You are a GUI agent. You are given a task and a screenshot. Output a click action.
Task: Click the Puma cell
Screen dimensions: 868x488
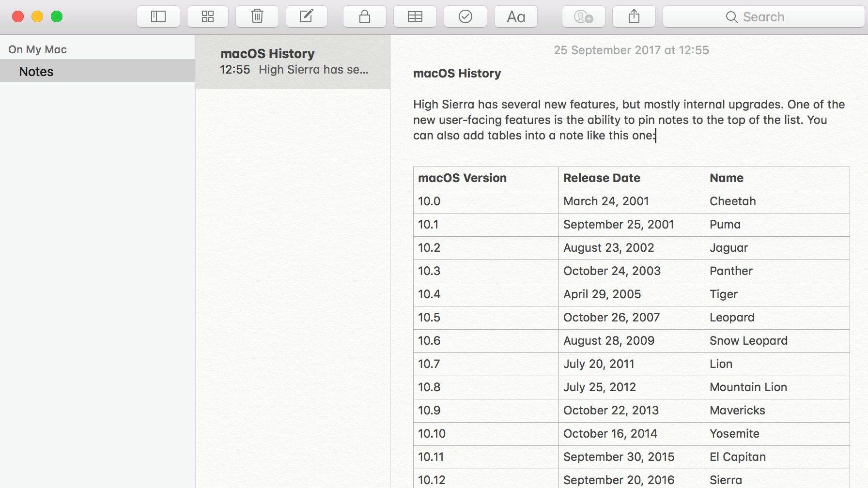[777, 225]
